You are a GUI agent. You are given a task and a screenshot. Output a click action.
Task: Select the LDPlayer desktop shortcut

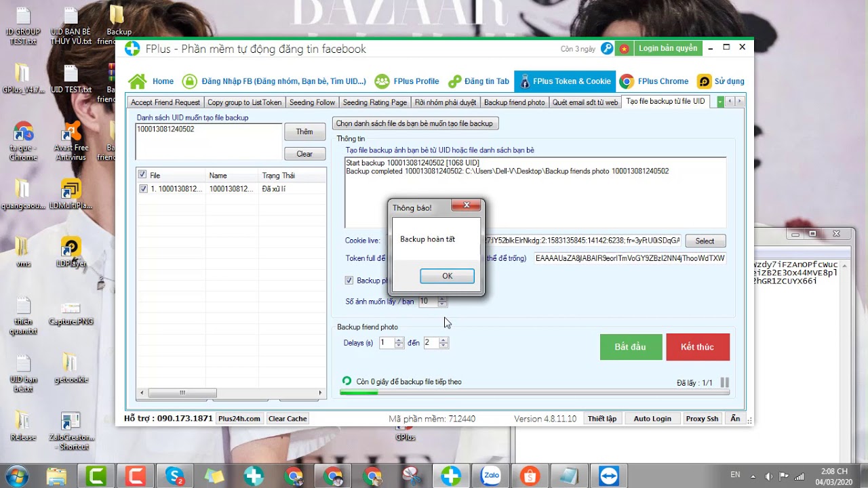(x=71, y=252)
